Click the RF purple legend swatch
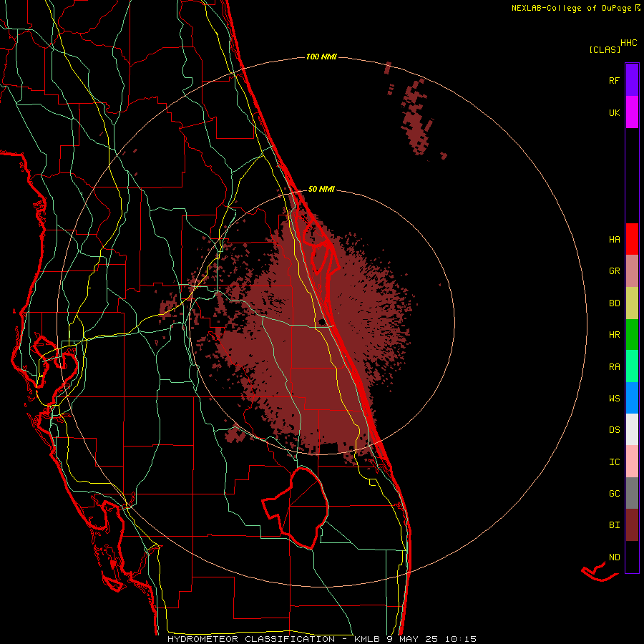The height and width of the screenshot is (644, 644). point(632,80)
